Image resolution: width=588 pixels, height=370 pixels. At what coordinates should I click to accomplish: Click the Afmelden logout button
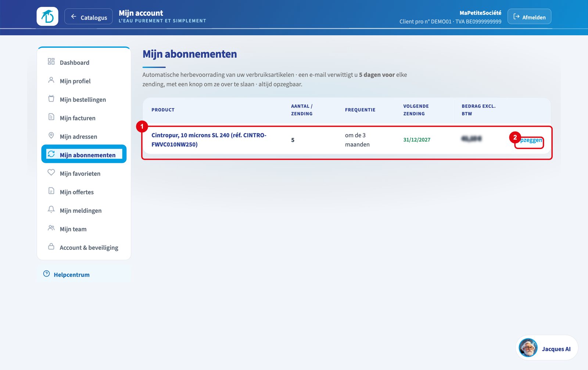pos(529,17)
